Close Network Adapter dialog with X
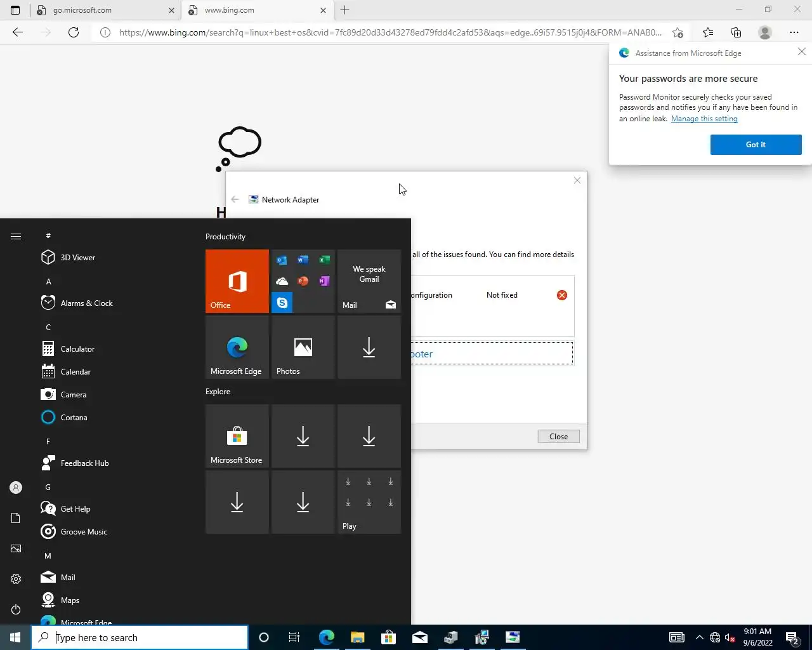812x650 pixels. pyautogui.click(x=577, y=180)
